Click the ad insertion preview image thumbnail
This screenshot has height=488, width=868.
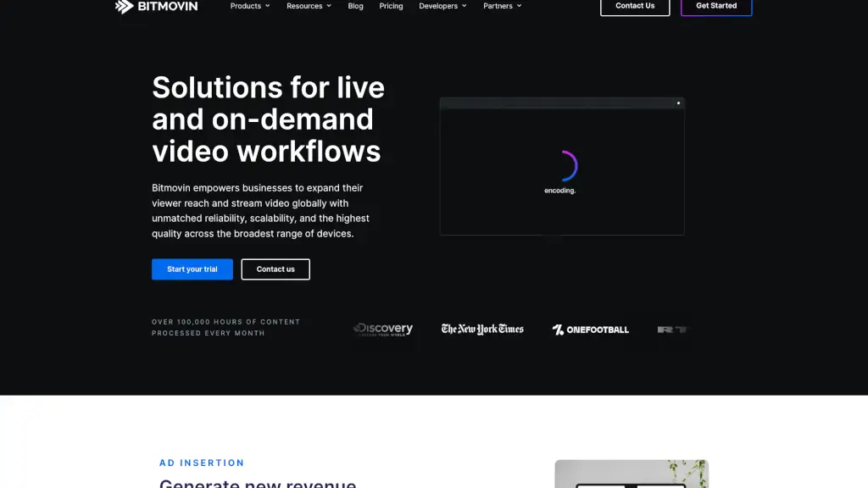pyautogui.click(x=631, y=474)
